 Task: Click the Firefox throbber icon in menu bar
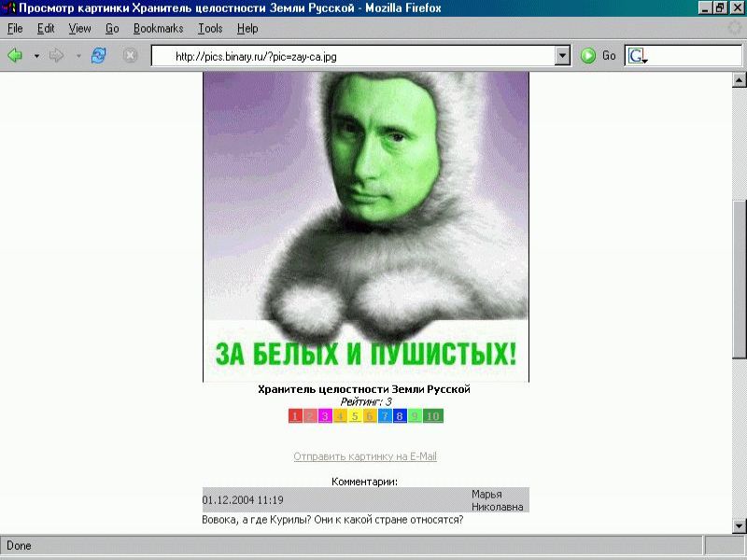[x=735, y=29]
